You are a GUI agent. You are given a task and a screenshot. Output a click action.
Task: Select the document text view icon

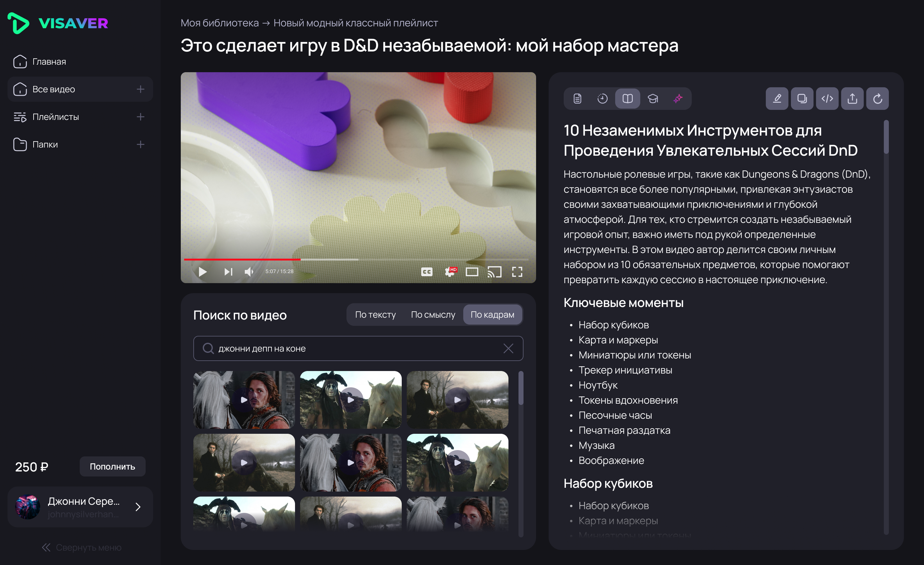tap(577, 99)
